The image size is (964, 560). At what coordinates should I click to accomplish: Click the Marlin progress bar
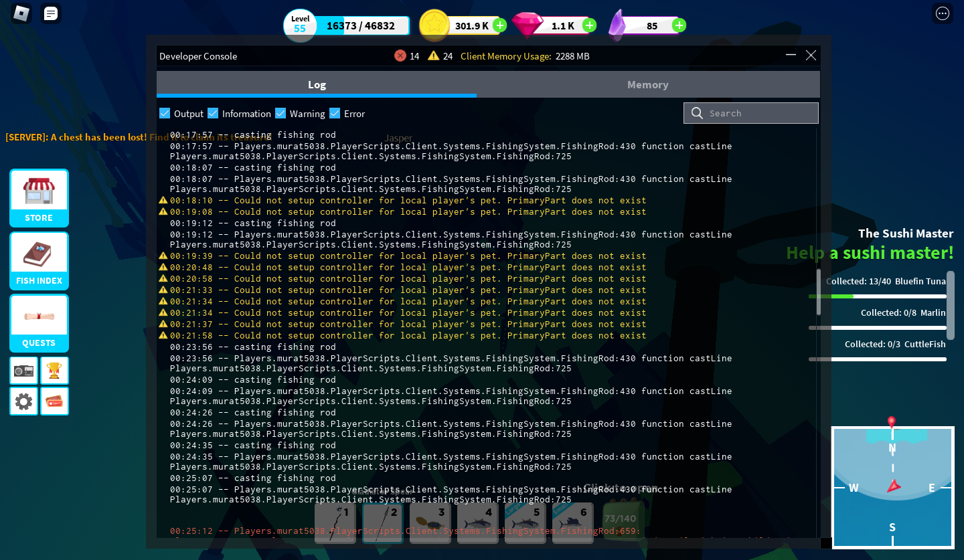878,328
